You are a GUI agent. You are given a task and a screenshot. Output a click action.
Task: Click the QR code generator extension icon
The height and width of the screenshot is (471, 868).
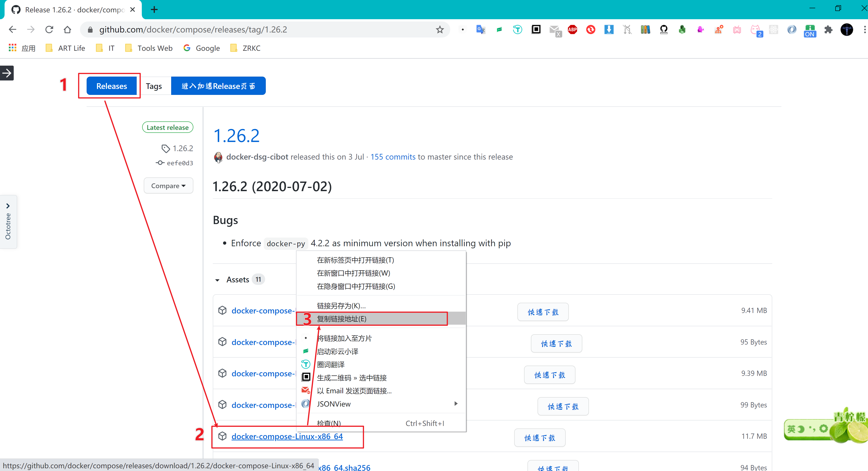536,30
